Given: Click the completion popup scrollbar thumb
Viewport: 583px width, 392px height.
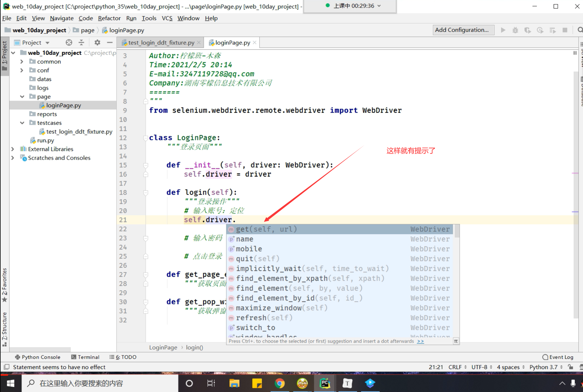Looking at the screenshot, I should click(457, 231).
